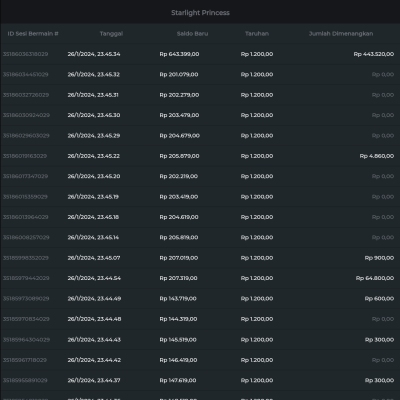Open the session ID in the 23.44.42 row
400x400 pixels.
tap(25, 360)
